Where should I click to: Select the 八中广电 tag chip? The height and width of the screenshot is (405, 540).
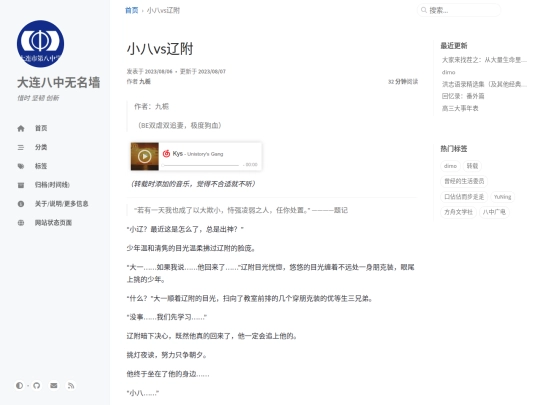click(x=494, y=212)
